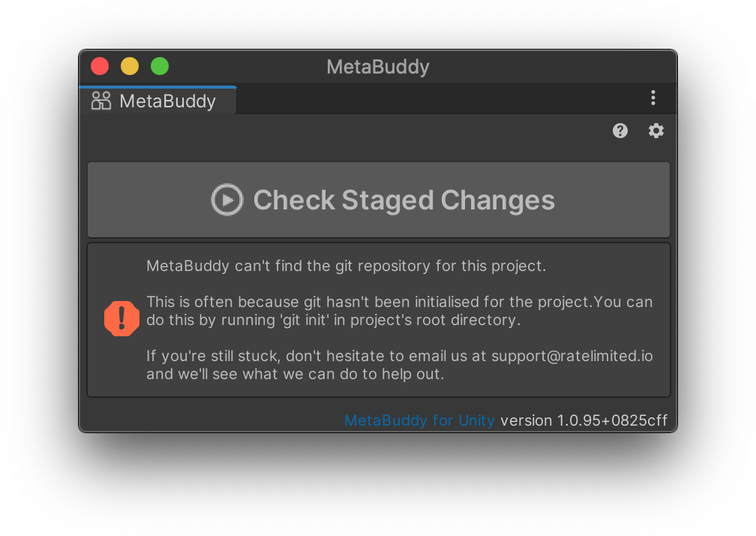The width and height of the screenshot is (756, 536).
Task: Open MetaBuddy settings via gear icon
Action: point(656,131)
